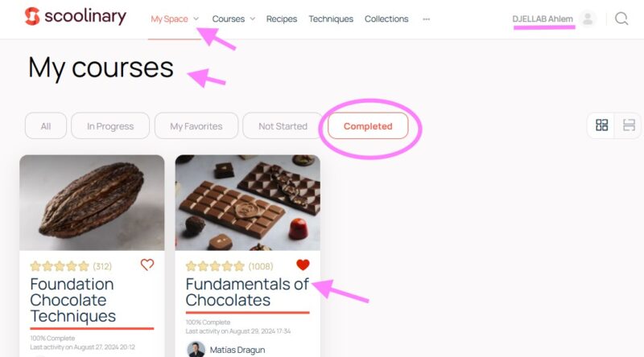This screenshot has height=357, width=644.
Task: Go to Techniques page
Action: click(331, 18)
